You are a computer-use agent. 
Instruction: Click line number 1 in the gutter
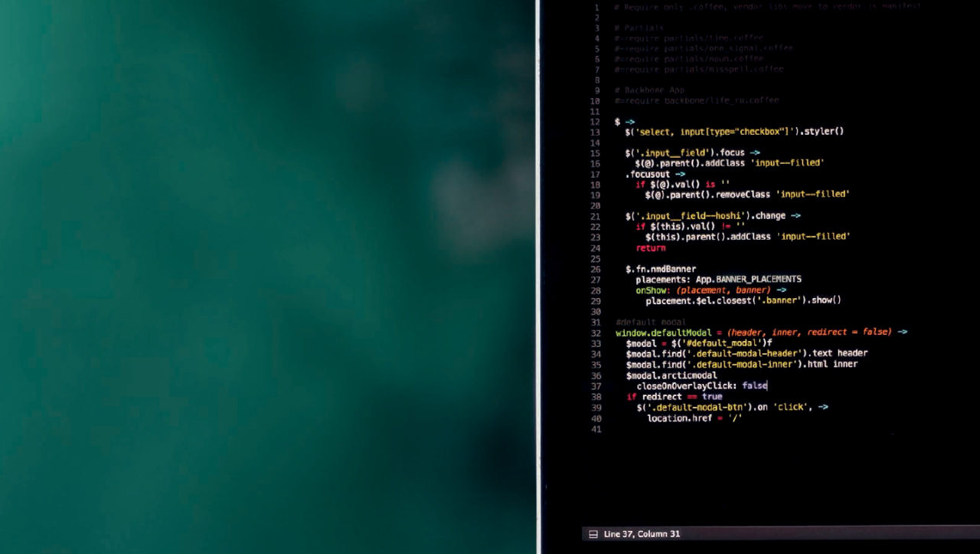(x=596, y=7)
